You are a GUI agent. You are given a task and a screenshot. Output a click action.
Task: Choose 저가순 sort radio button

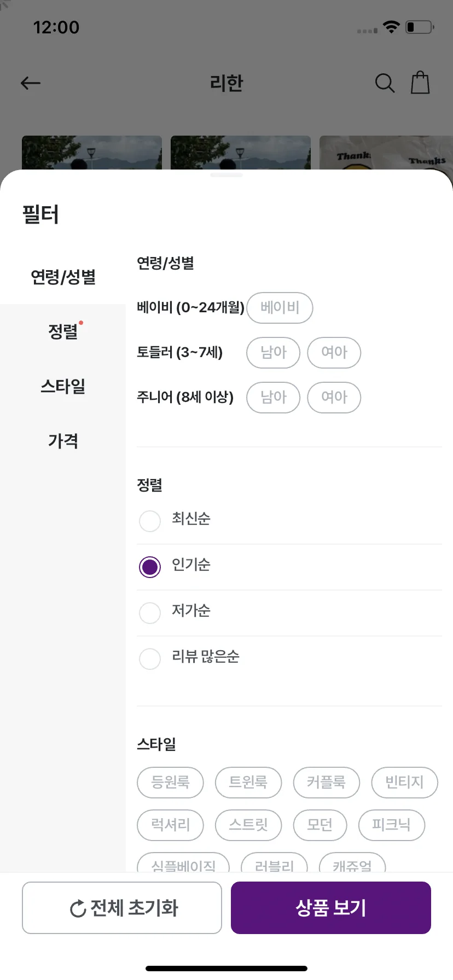click(x=150, y=612)
